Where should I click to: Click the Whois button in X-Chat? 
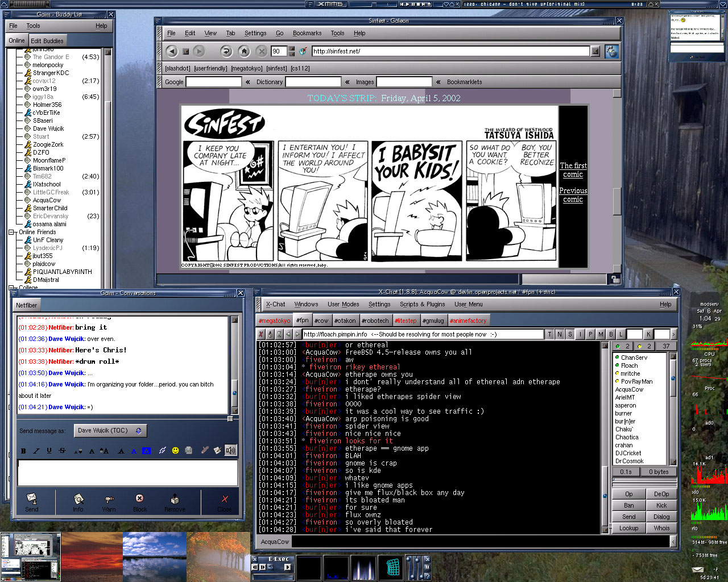point(661,528)
